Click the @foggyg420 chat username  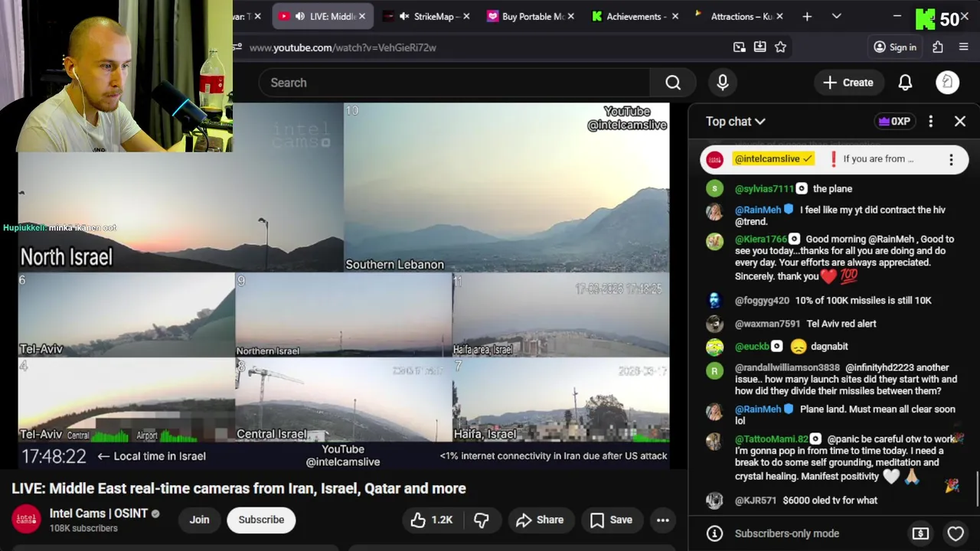[x=762, y=301]
